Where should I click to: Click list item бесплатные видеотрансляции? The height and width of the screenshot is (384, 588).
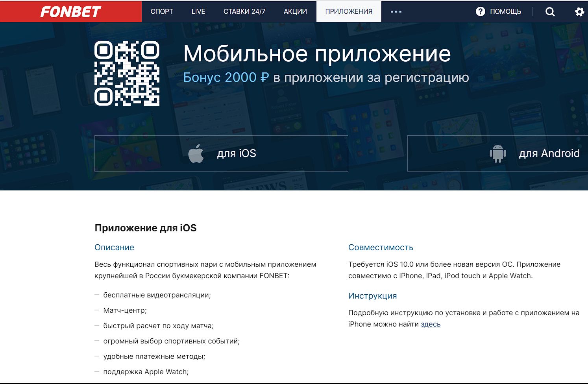157,295
